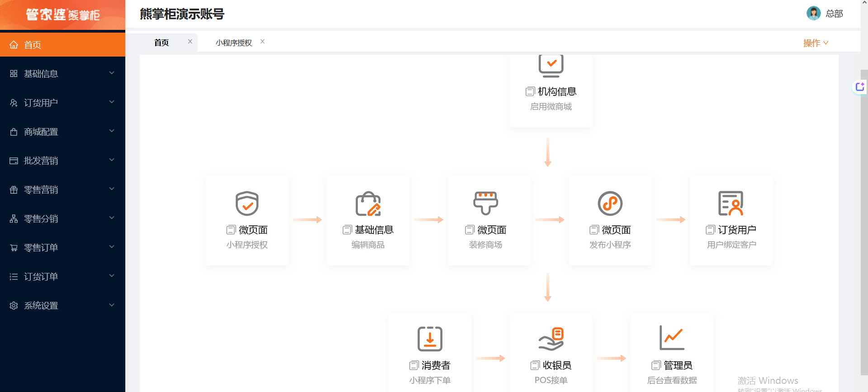Screen dimensions: 868x392
Task: Click the POS接单 caption text
Action: 551,380
